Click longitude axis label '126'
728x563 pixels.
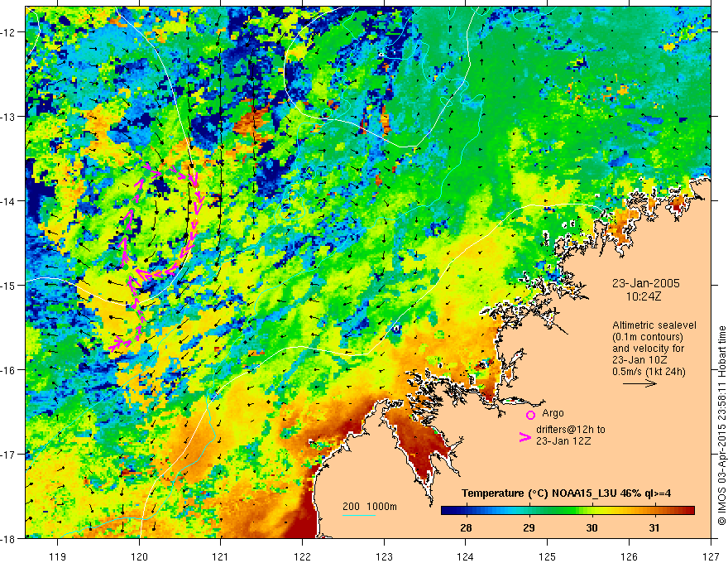(629, 556)
